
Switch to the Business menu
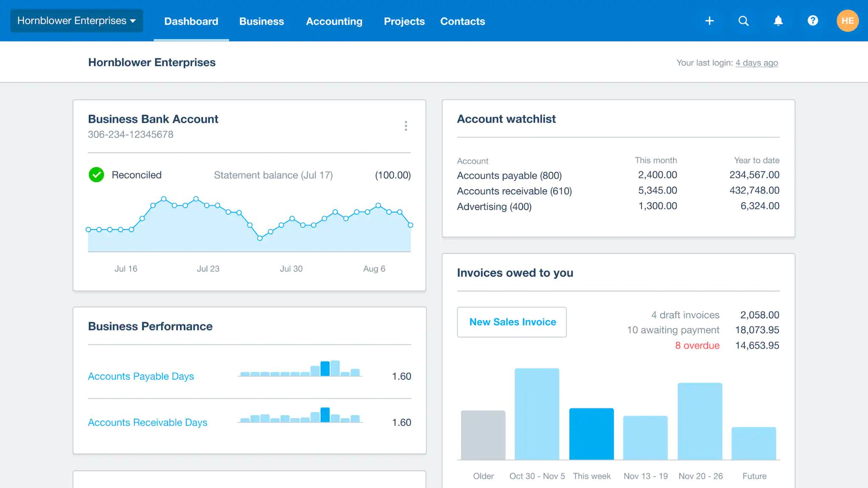coord(262,21)
